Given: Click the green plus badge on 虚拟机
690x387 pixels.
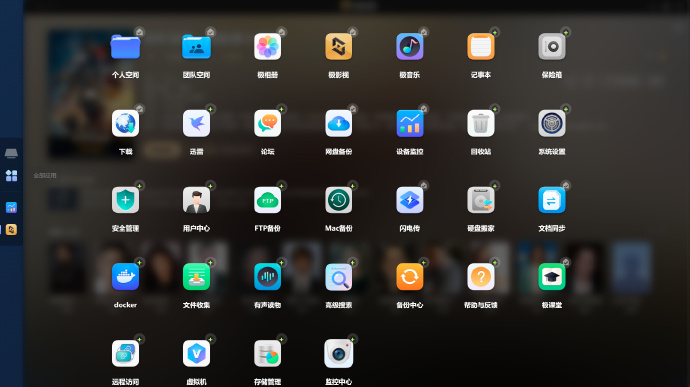Looking at the screenshot, I should pos(210,339).
